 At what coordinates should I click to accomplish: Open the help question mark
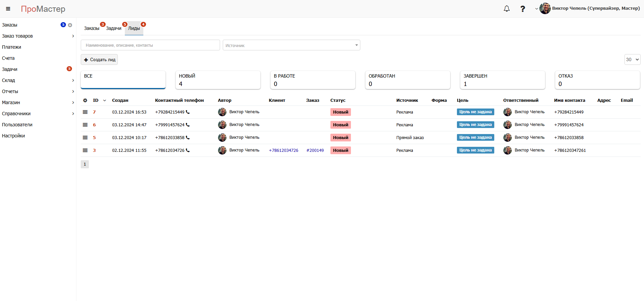pyautogui.click(x=523, y=9)
